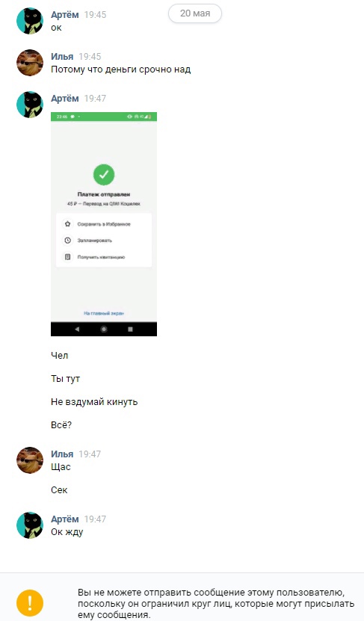Click Артём's avatar beside the "ок" message
Viewport: 364px width, 621px height.
pos(30,21)
